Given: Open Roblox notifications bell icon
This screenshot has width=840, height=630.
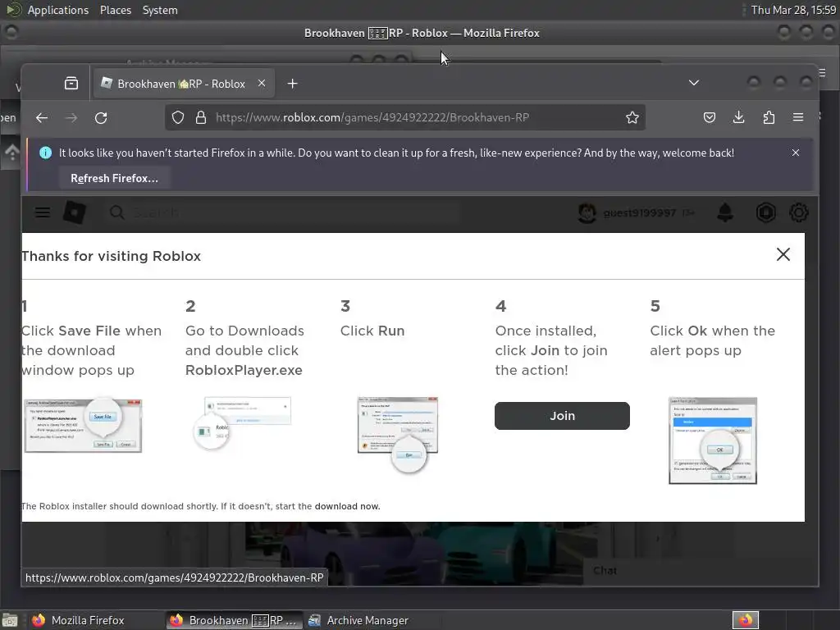Looking at the screenshot, I should (x=725, y=213).
